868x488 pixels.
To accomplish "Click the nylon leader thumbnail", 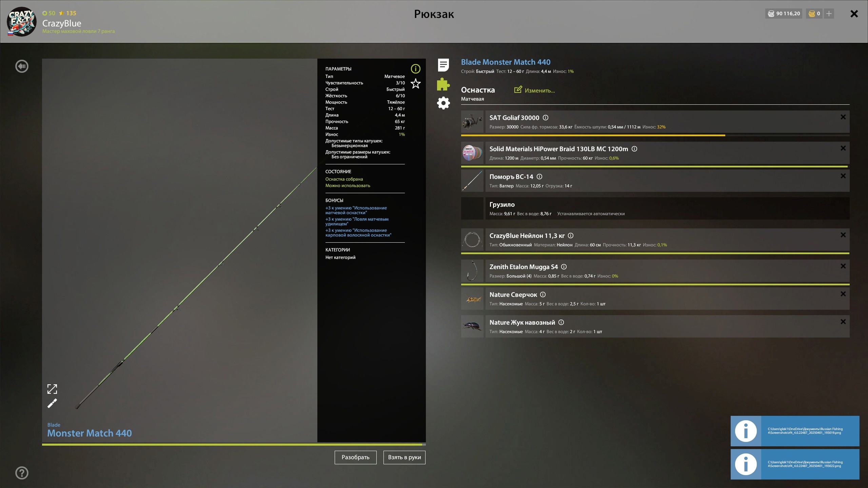I will pos(472,240).
